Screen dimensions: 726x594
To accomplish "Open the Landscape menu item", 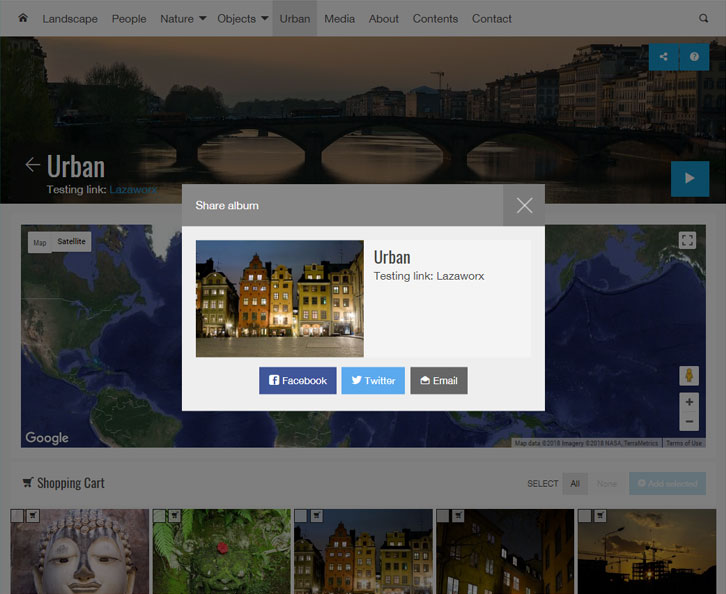I will 70,18.
